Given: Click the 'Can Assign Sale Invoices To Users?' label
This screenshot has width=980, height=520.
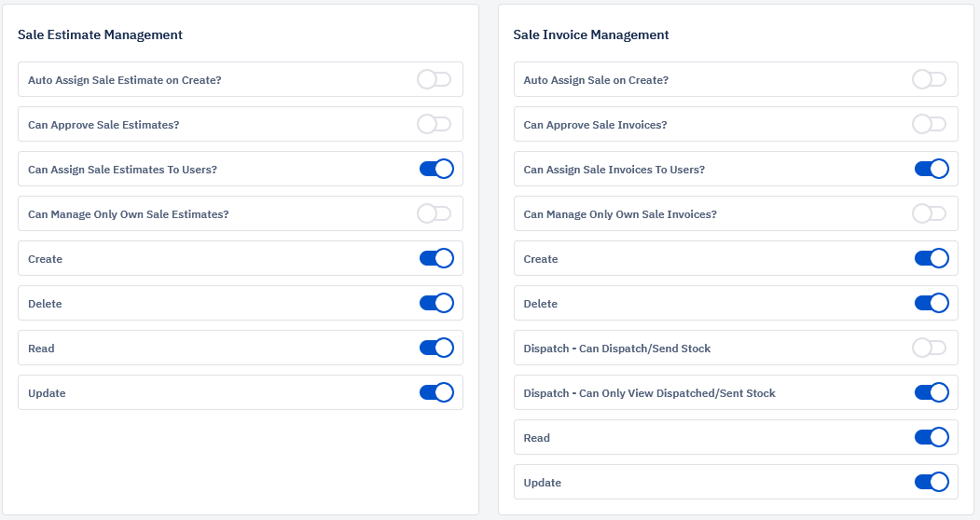Looking at the screenshot, I should 614,170.
